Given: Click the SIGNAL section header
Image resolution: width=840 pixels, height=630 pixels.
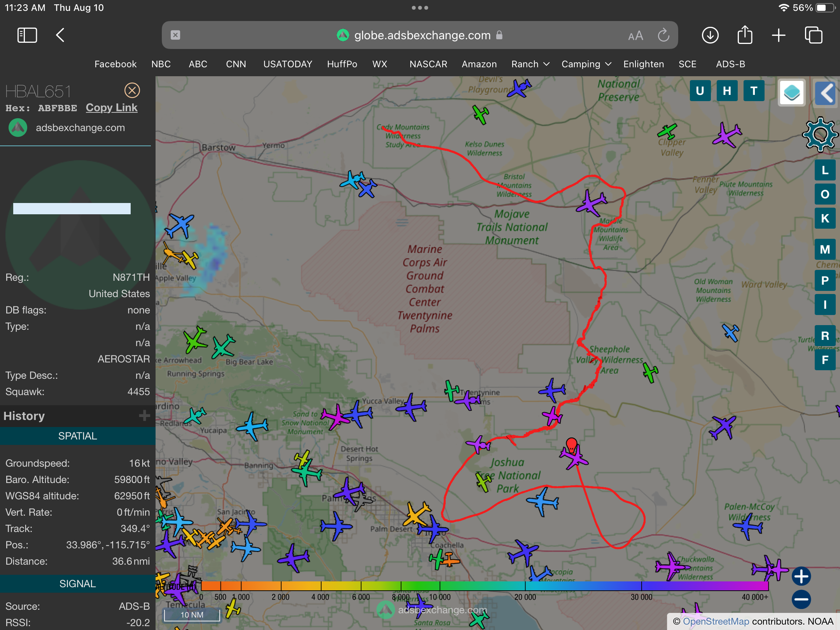Looking at the screenshot, I should [78, 584].
